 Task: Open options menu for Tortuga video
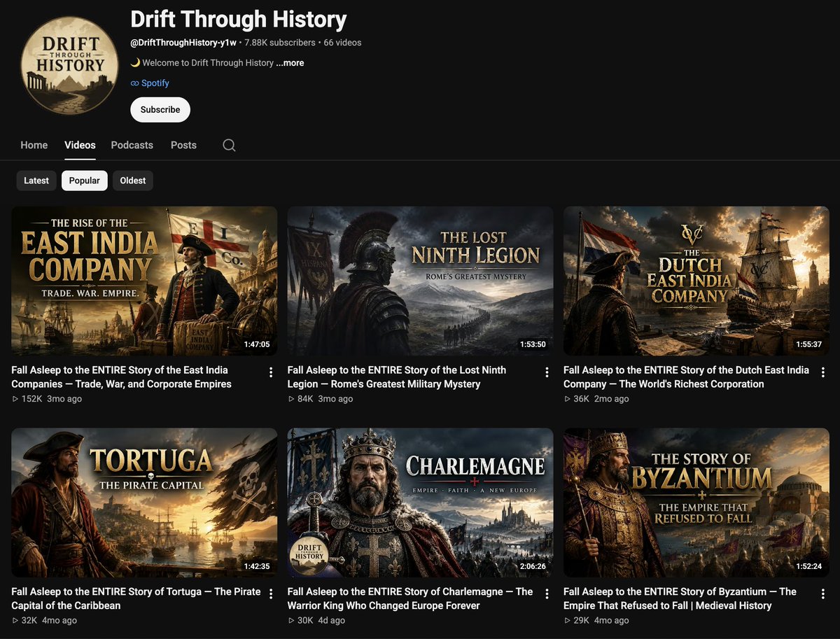coord(271,594)
